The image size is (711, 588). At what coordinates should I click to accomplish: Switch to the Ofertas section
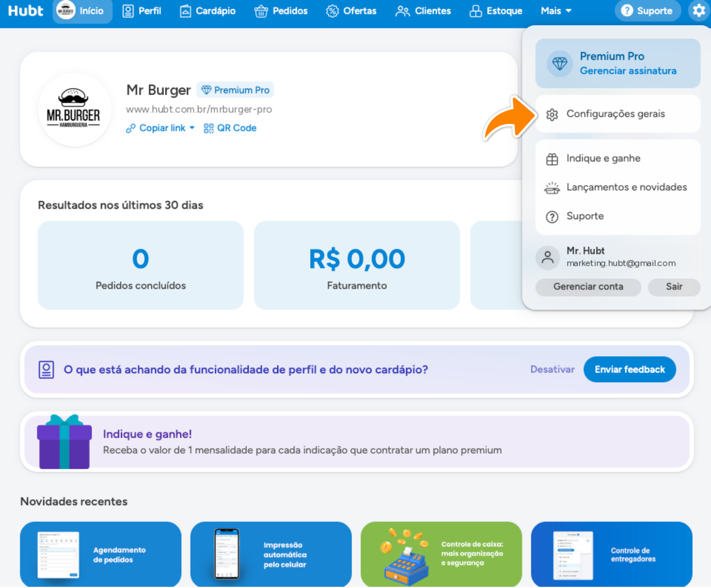tap(351, 11)
